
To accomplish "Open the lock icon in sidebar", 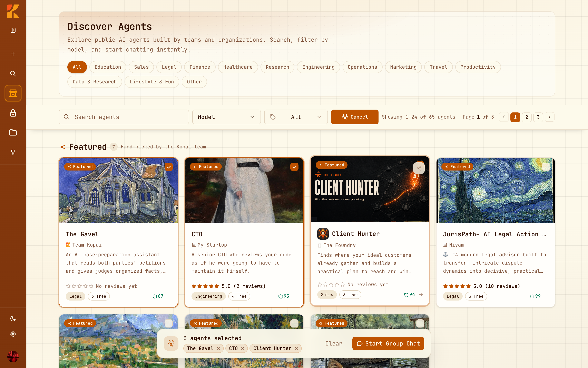I will 13,113.
